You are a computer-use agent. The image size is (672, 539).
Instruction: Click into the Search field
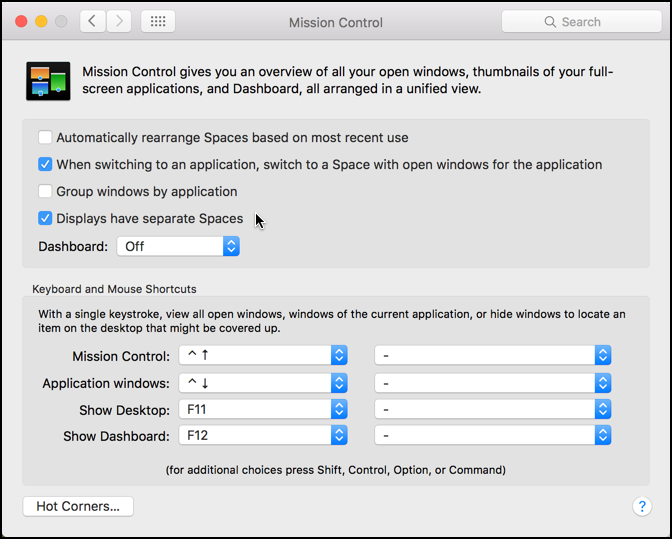[x=590, y=21]
